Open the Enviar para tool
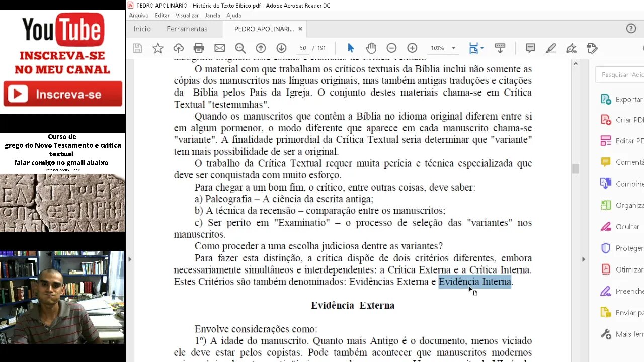 622,313
